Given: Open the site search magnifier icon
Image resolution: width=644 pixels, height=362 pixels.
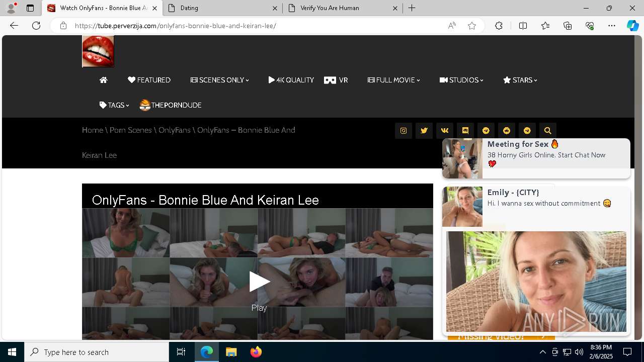Looking at the screenshot, I should [548, 131].
